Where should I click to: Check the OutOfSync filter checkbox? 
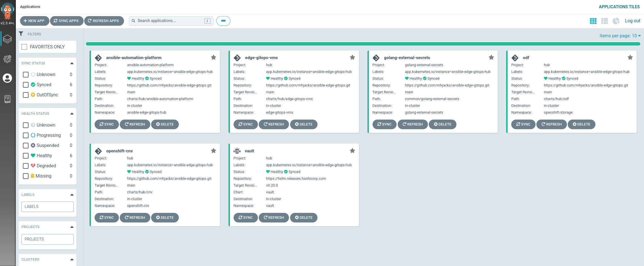coord(26,95)
